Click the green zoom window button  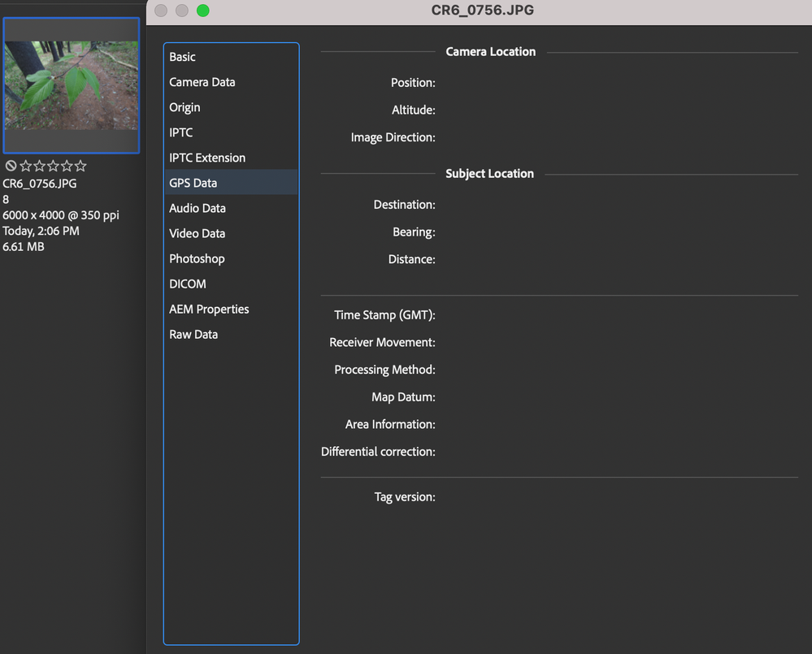point(203,11)
